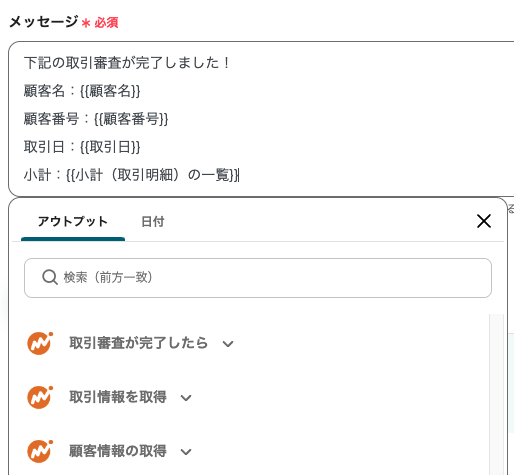Image resolution: width=514 pixels, height=475 pixels.
Task: Expand the 取引審査が完了したら chevron
Action: point(228,344)
